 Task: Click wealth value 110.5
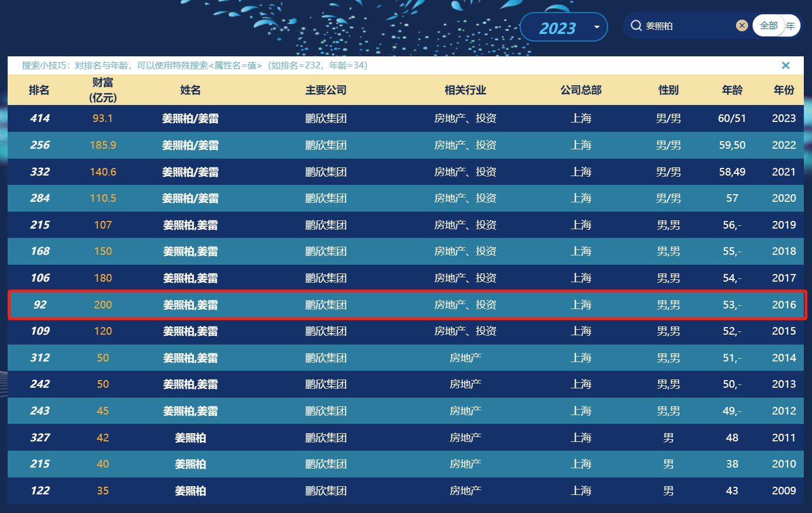pos(103,198)
